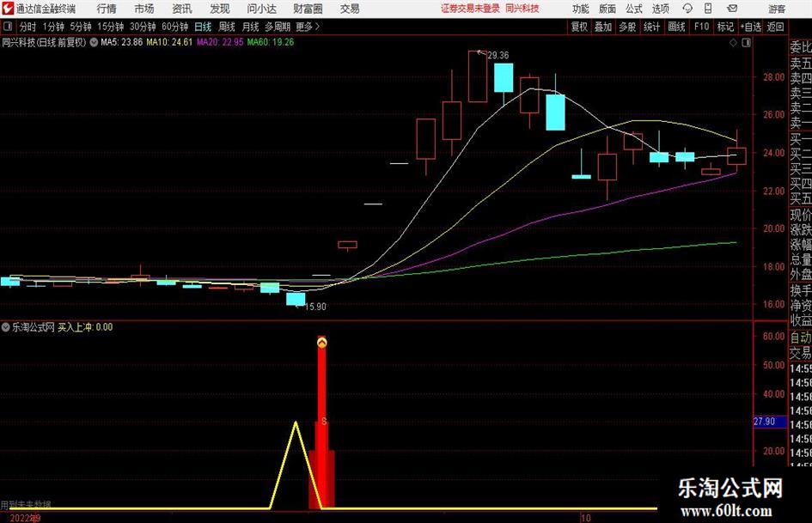Screen dimensions: 812x523
Task: Open the 行情 menu
Action: [x=107, y=9]
